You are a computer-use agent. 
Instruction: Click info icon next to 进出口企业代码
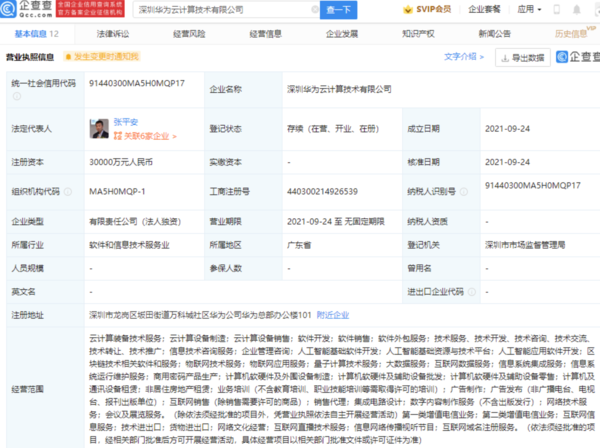(472, 292)
